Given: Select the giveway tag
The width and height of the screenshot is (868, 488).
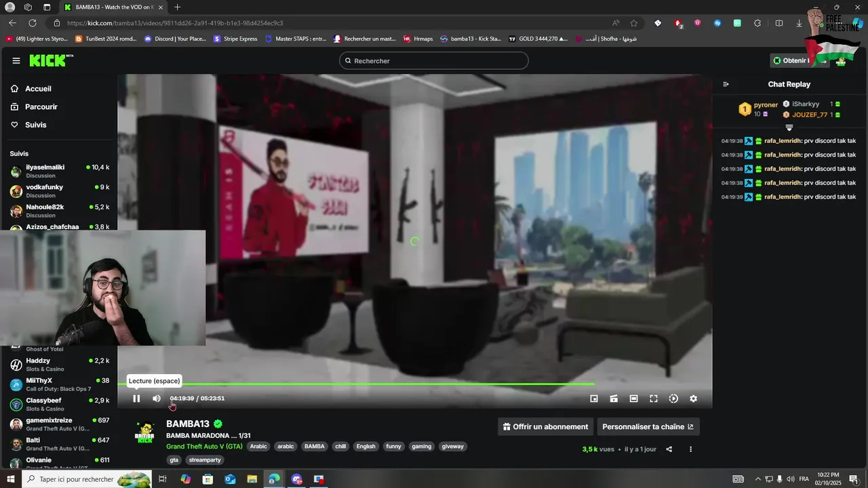Looking at the screenshot, I should 452,447.
